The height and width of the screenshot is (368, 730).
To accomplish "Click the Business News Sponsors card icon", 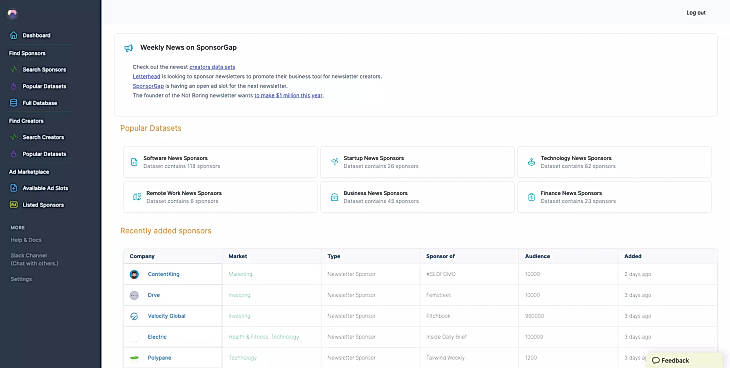I will (x=334, y=197).
